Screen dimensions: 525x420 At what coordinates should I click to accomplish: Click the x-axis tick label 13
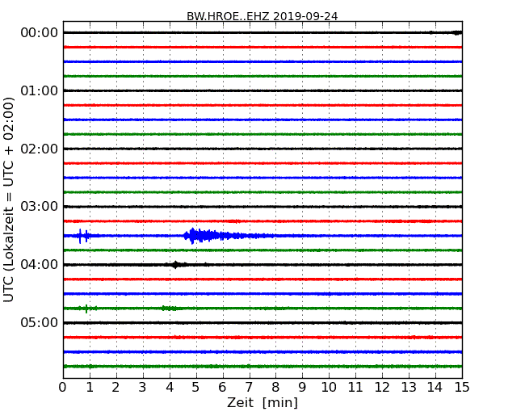tap(409, 388)
